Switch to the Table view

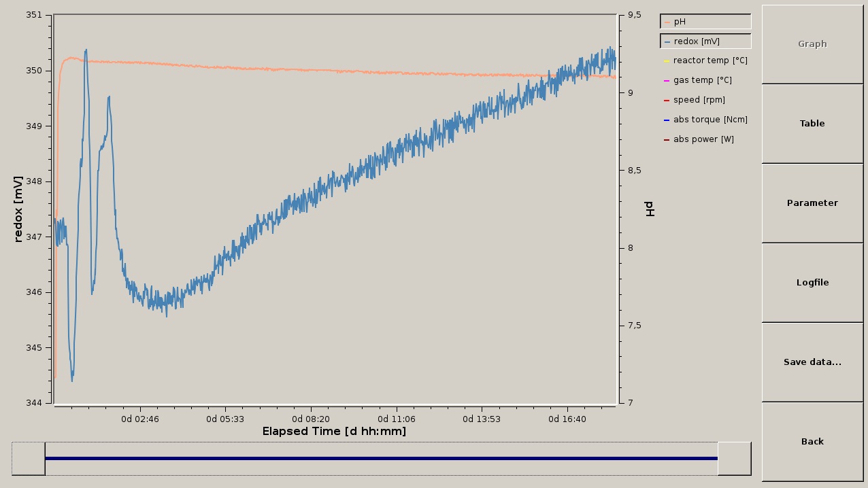pyautogui.click(x=812, y=123)
